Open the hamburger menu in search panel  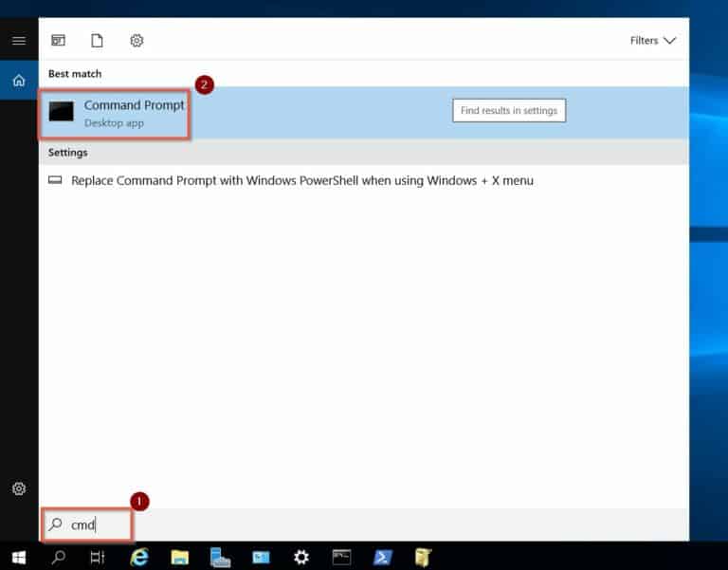19,41
